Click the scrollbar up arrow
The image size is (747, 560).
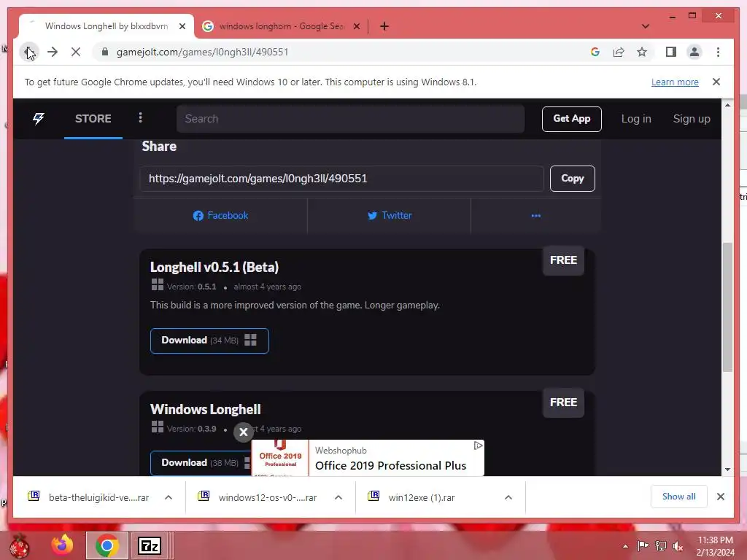727,105
